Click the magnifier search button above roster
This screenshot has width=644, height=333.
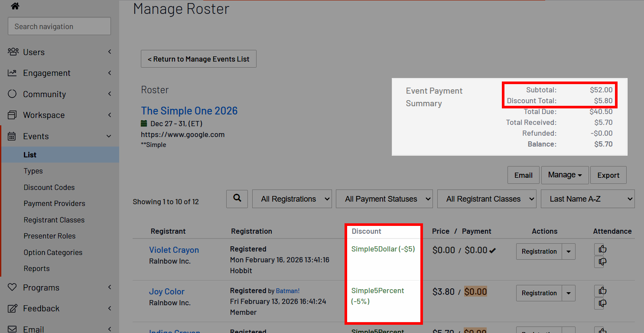[237, 199]
